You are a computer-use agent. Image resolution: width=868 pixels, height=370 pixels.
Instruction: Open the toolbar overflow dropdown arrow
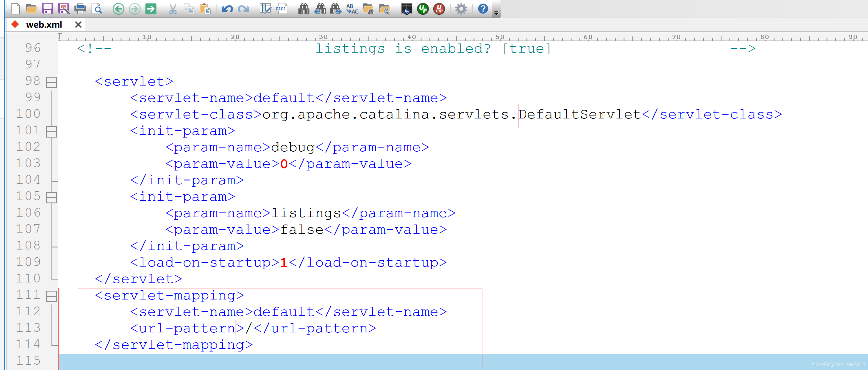(496, 13)
